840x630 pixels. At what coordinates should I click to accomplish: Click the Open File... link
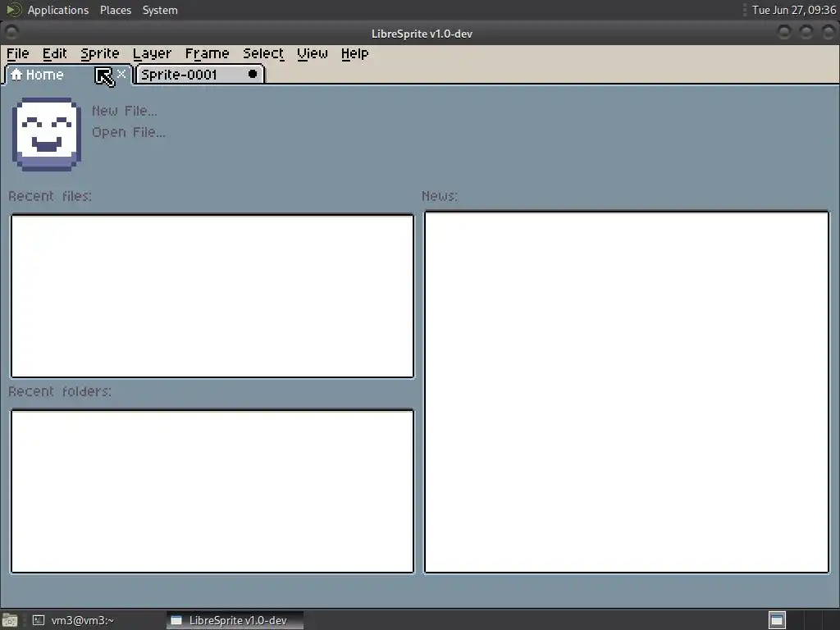coord(129,132)
